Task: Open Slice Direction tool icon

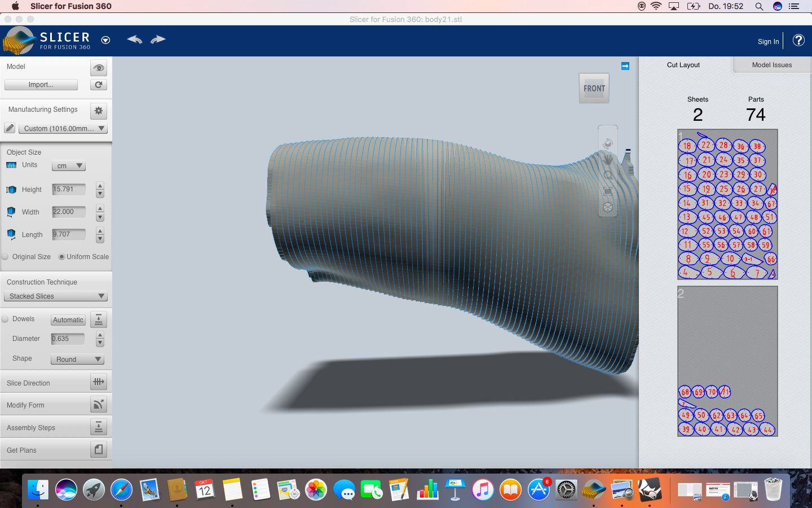Action: pyautogui.click(x=98, y=382)
